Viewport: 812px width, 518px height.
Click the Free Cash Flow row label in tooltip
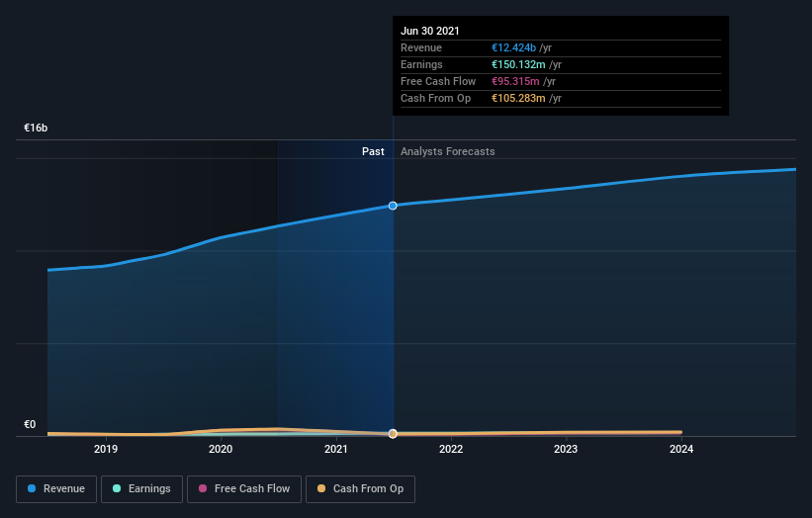438,81
